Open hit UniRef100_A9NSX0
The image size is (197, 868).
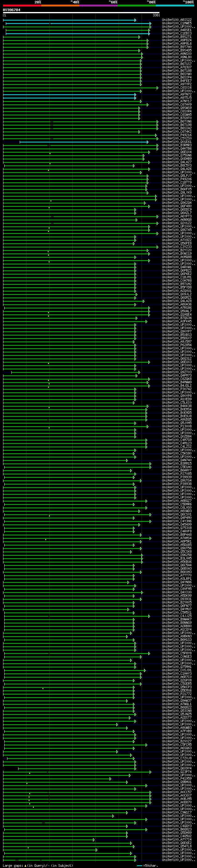pyautogui.click(x=177, y=54)
